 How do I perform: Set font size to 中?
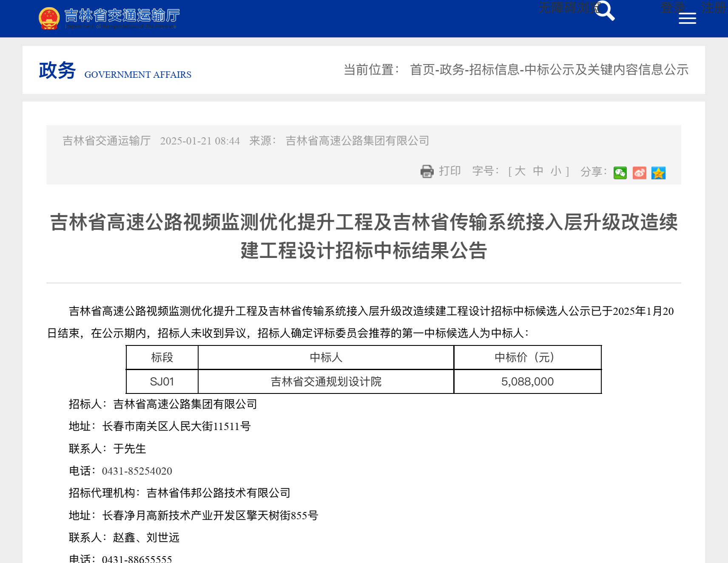pyautogui.click(x=538, y=171)
